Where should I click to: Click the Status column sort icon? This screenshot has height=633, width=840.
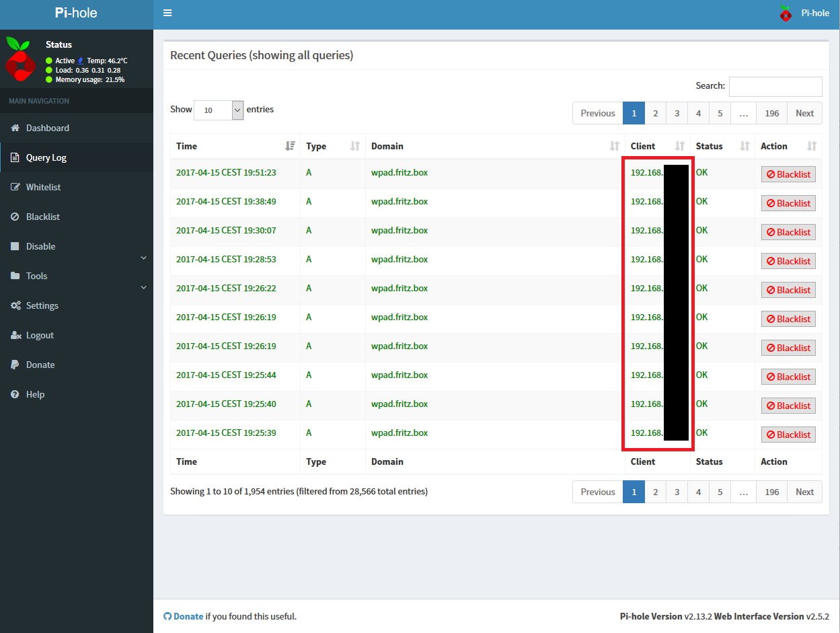(744, 146)
